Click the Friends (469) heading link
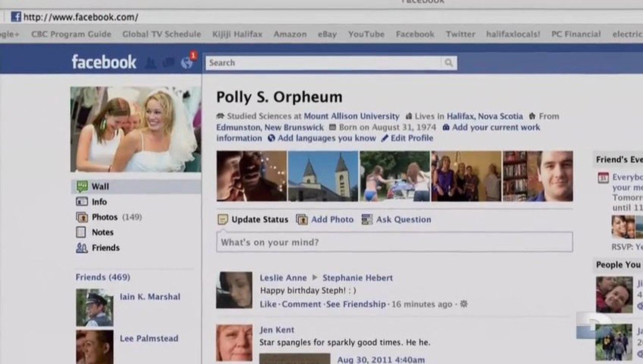Viewport: 643px width, 364px height. (x=103, y=277)
